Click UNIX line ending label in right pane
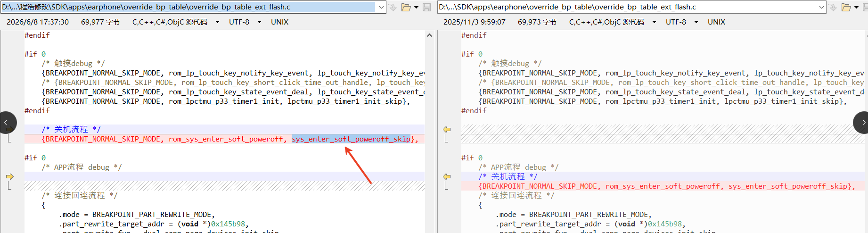This screenshot has height=233, width=868. pos(716,22)
